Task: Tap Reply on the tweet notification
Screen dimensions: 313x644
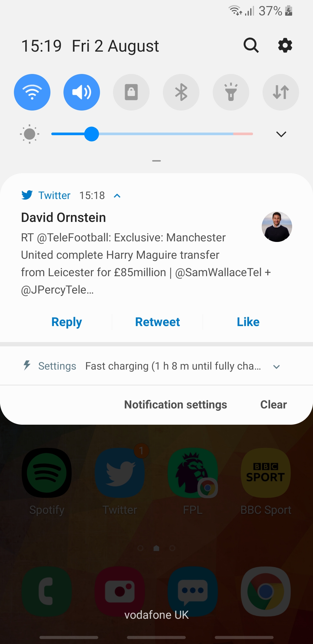Action: pyautogui.click(x=67, y=322)
